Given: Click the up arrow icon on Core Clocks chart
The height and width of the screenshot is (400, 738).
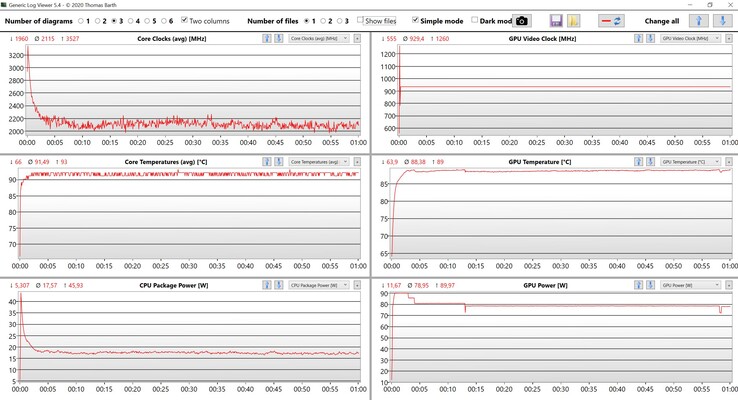Looking at the screenshot, I should point(267,38).
